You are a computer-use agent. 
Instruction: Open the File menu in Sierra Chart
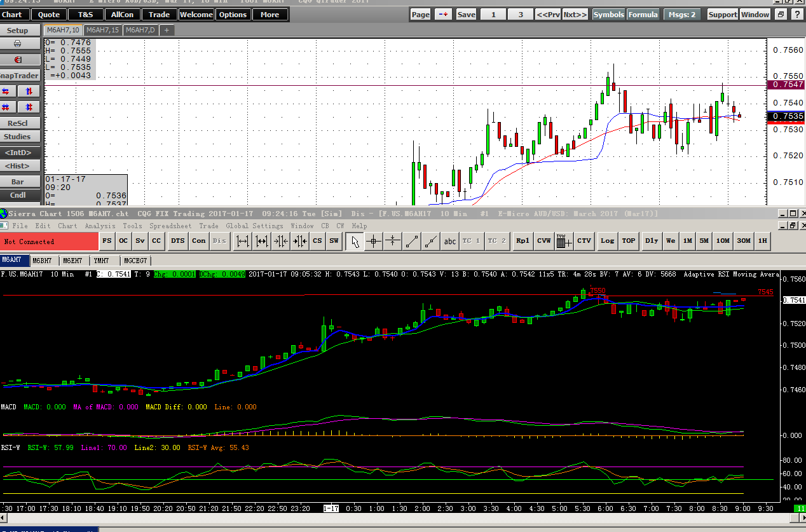click(x=20, y=226)
